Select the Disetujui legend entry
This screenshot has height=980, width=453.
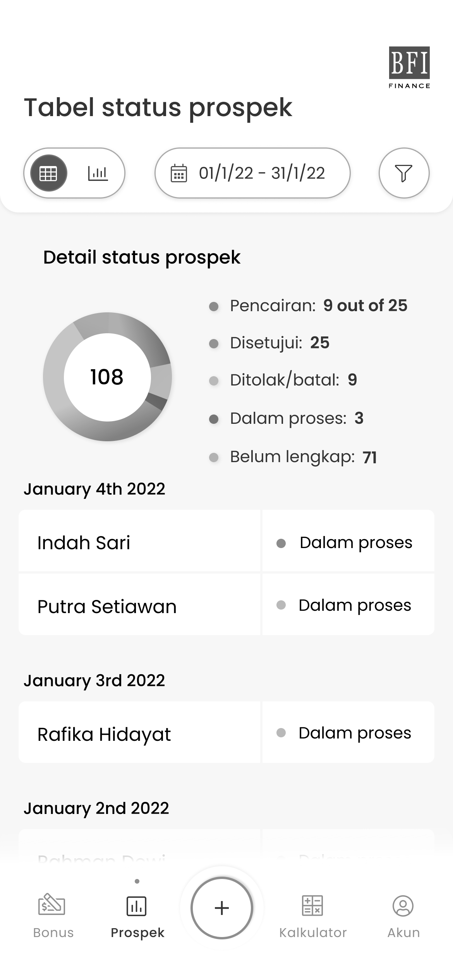coord(279,343)
